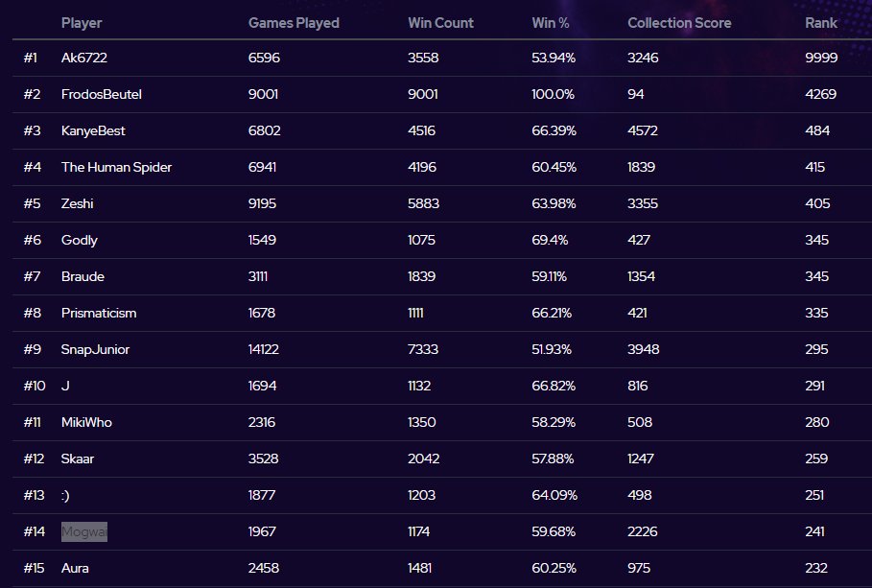872x588 pixels.
Task: Click KanyeBest's collection score 4572
Action: (x=643, y=130)
